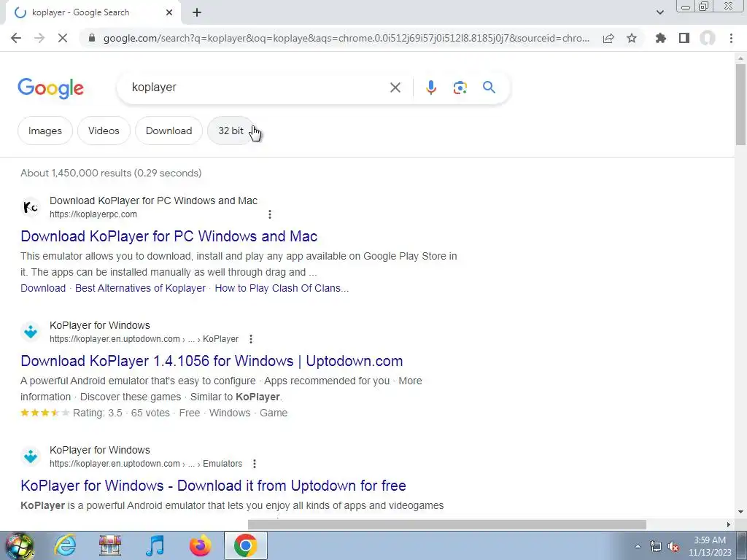The height and width of the screenshot is (560, 747).
Task: Click https://koplayerpc.com URL text
Action: click(93, 214)
